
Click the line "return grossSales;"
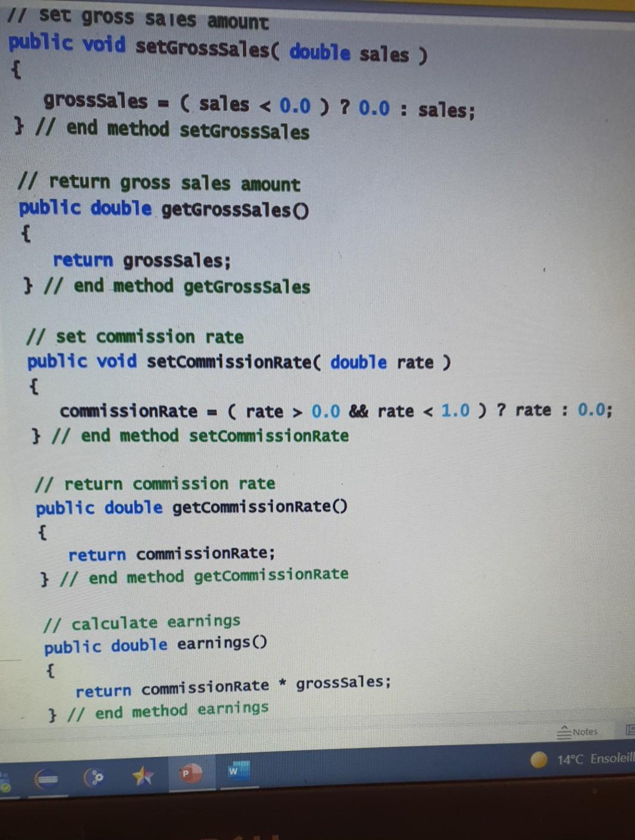142,260
